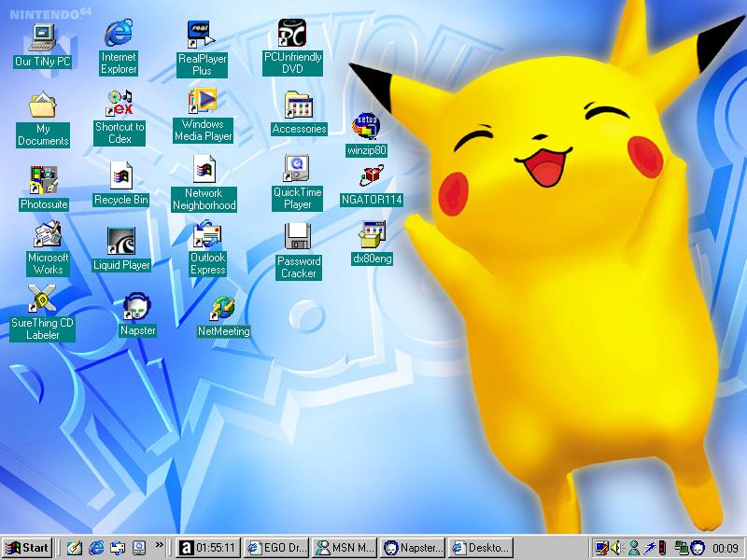Open the NetMeeting shortcut

(x=224, y=308)
